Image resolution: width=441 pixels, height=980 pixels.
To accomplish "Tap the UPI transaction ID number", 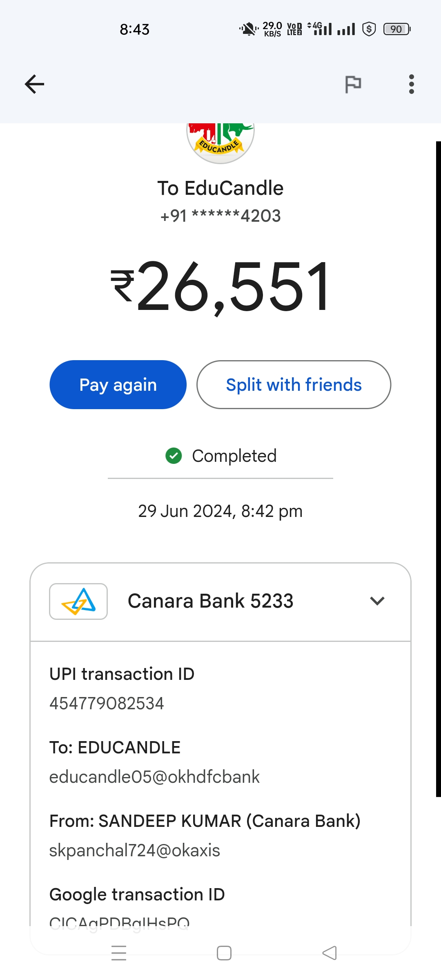I will [x=107, y=704].
